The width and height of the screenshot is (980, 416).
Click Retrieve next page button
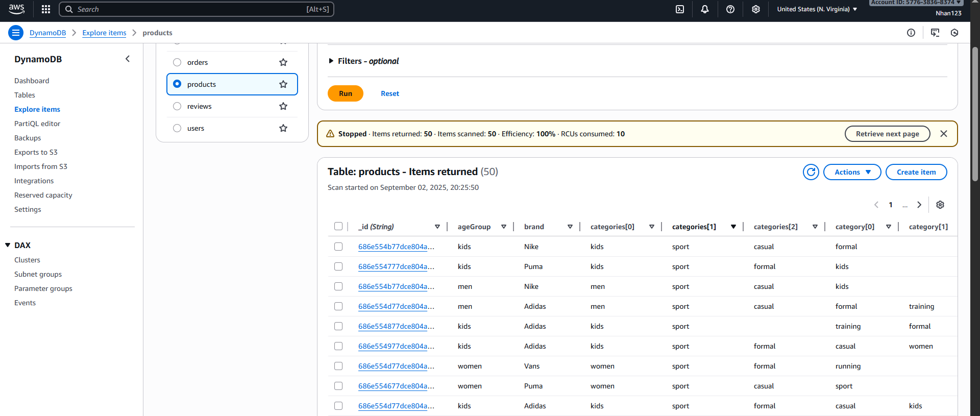coord(887,134)
